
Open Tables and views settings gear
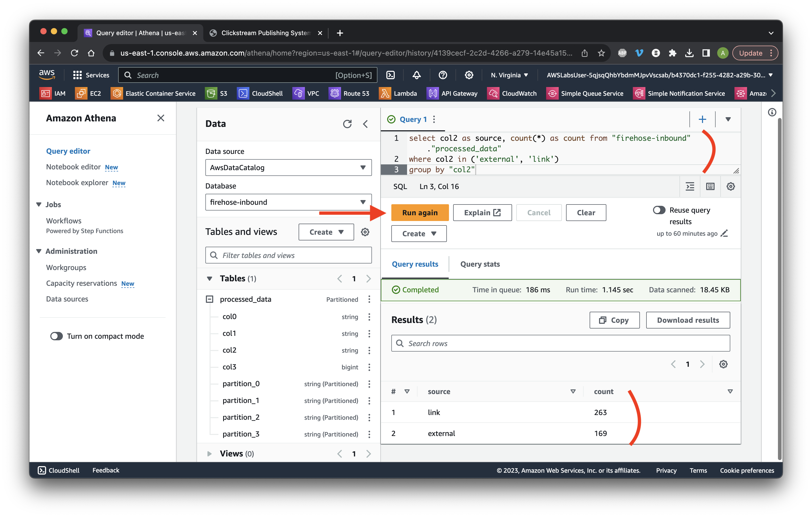click(x=365, y=232)
